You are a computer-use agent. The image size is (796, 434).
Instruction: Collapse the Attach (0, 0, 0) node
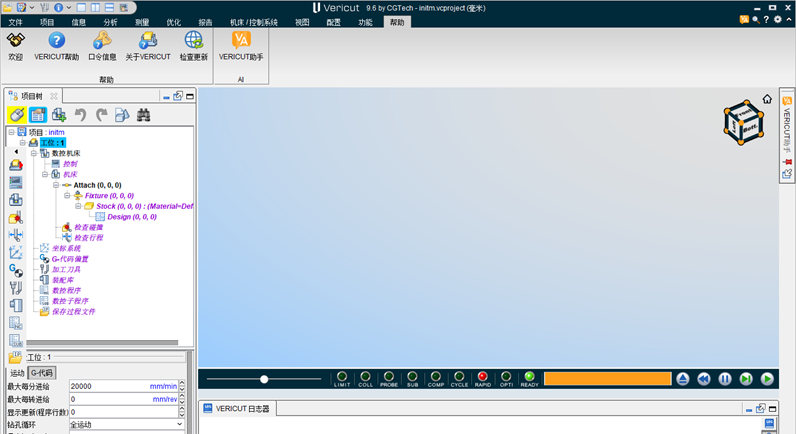point(56,185)
